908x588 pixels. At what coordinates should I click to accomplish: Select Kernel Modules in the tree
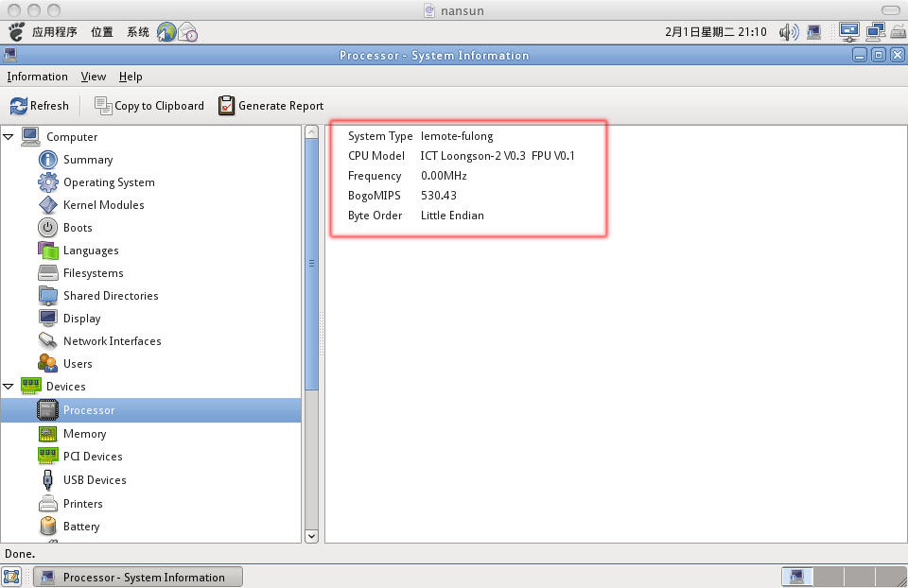tap(104, 205)
